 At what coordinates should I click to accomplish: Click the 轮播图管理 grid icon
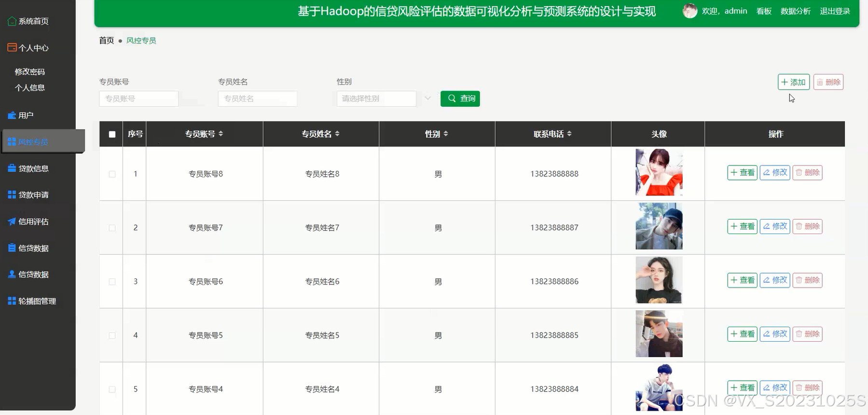[x=12, y=301]
